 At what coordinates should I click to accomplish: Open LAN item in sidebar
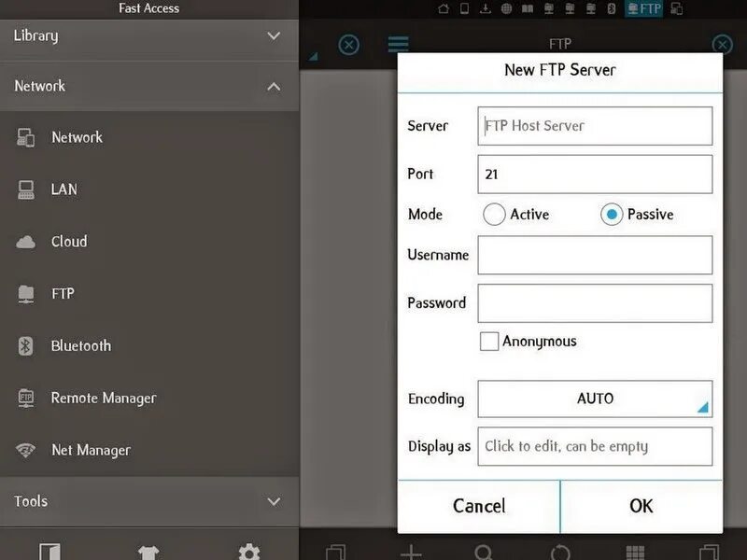pos(149,189)
